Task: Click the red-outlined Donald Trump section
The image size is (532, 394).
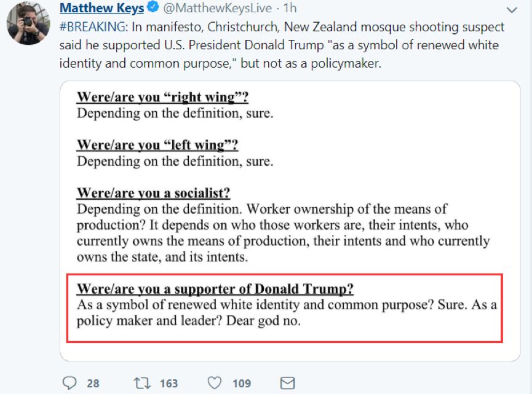Action: click(x=284, y=308)
